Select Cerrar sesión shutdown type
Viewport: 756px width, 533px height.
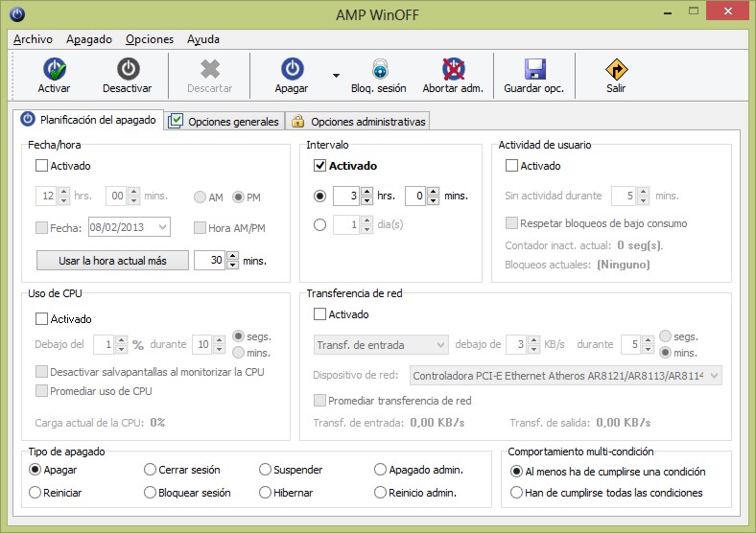[150, 470]
